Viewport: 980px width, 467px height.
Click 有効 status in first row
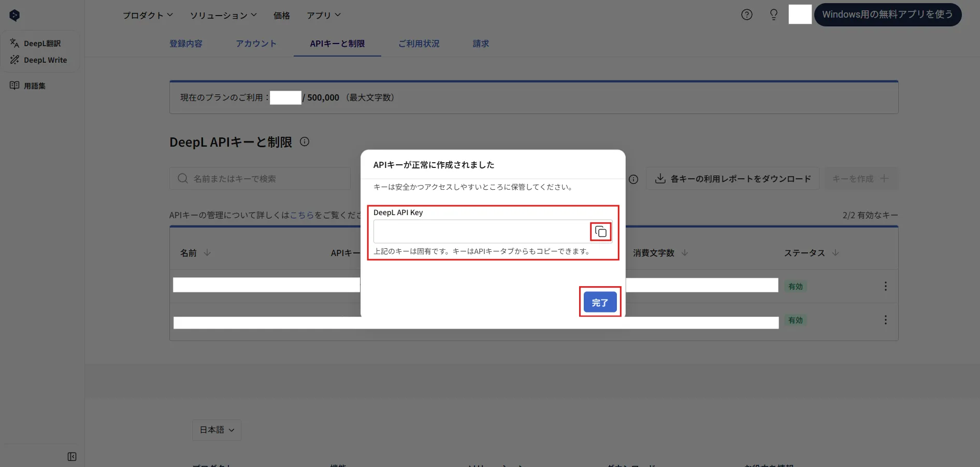tap(795, 286)
